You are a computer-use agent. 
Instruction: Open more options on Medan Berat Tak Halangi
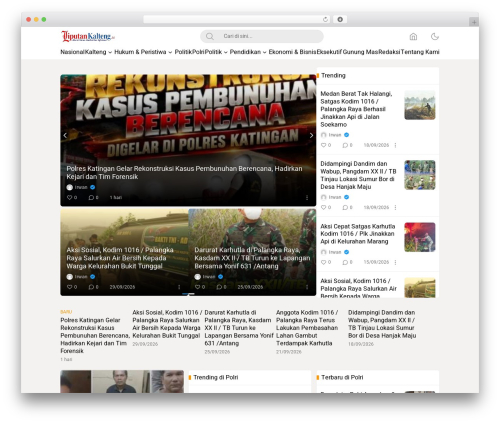click(395, 145)
